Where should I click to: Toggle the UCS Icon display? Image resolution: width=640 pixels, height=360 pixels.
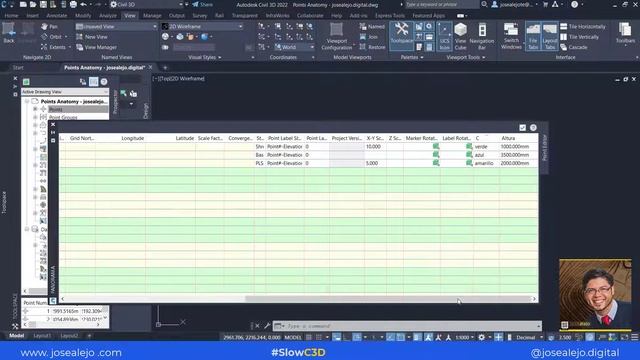coord(444,36)
